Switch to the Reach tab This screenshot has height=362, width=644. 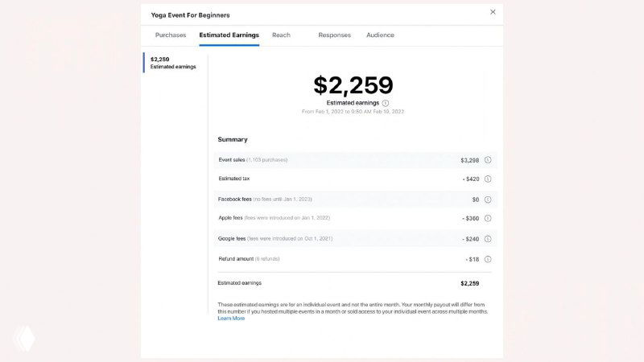click(x=281, y=35)
